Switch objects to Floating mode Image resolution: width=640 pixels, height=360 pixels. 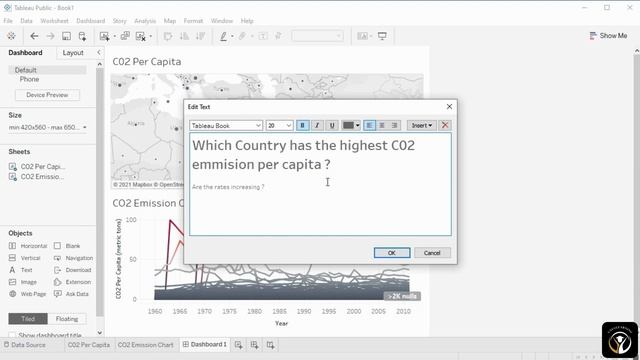coord(67,319)
